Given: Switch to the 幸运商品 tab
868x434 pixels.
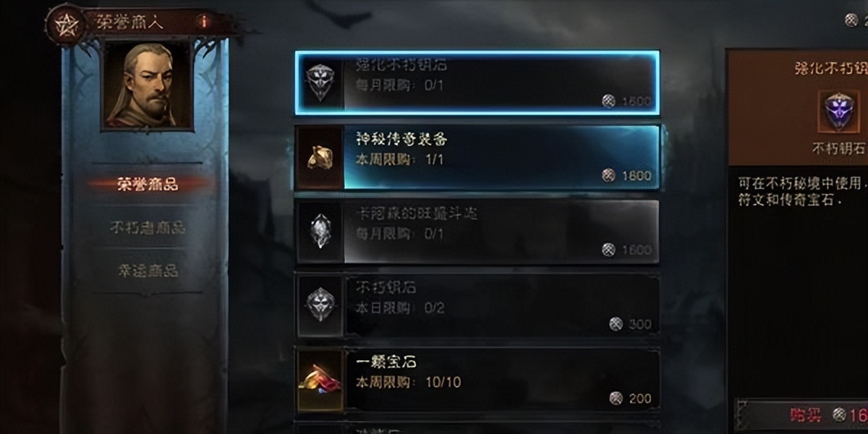Looking at the screenshot, I should (x=148, y=271).
